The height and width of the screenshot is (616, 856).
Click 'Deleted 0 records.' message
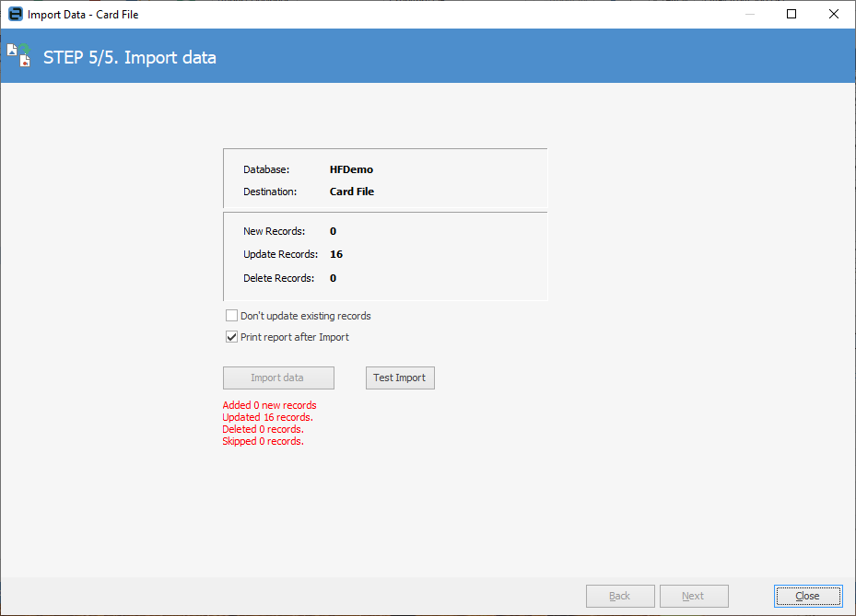click(x=264, y=429)
